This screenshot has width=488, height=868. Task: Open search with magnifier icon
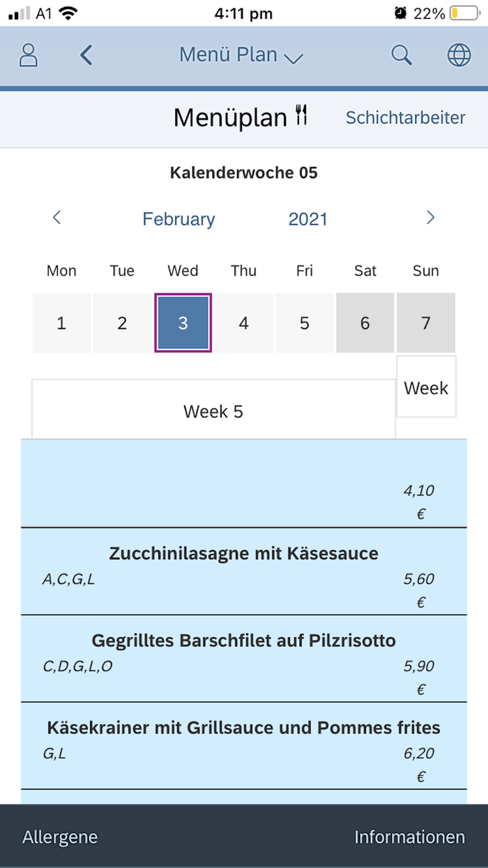pyautogui.click(x=402, y=55)
